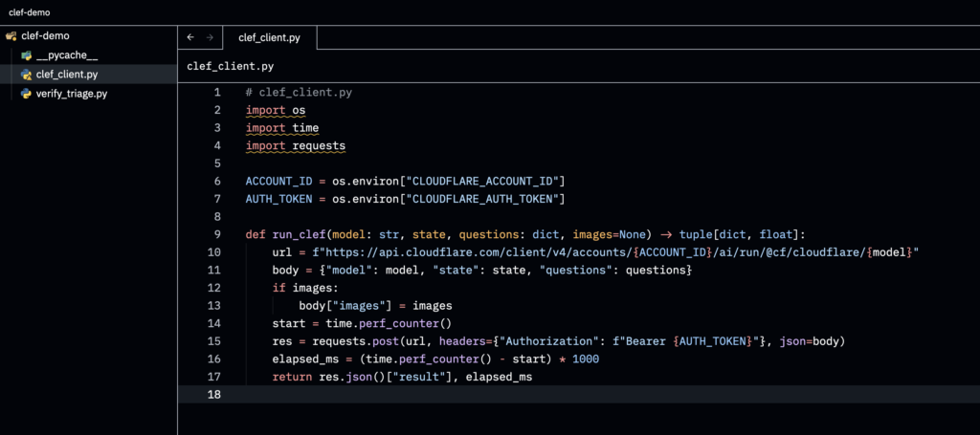Click the 'import time' statement

click(282, 128)
